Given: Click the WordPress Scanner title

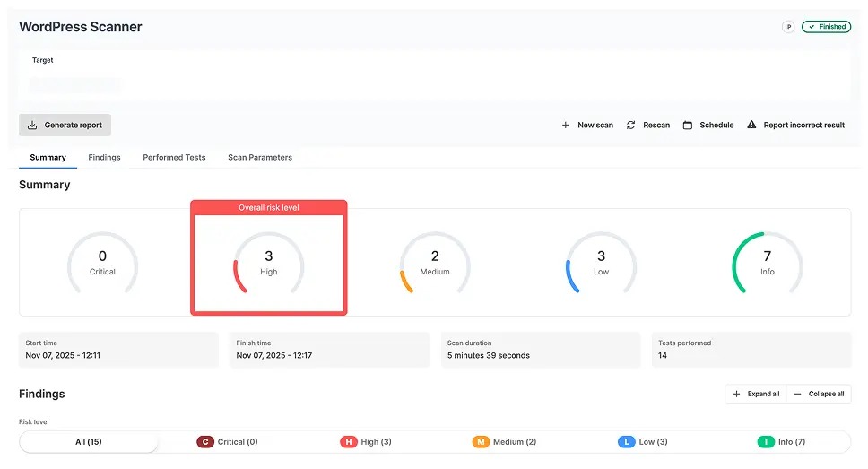Looking at the screenshot, I should point(81,27).
